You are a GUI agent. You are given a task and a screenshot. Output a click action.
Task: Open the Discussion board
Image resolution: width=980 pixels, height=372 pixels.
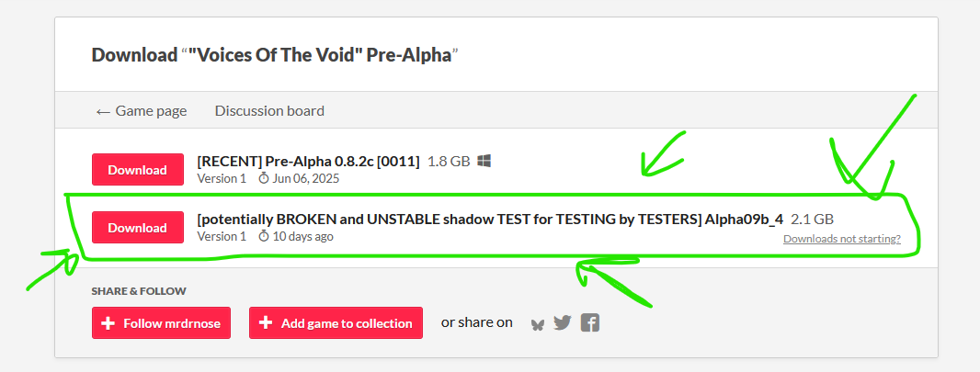pos(269,110)
